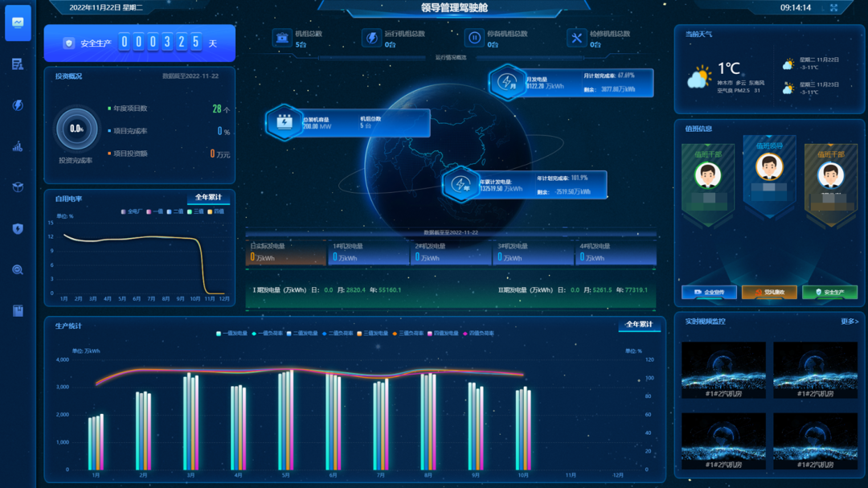Viewport: 868px width, 488px height.
Task: Toggle fullscreen with the expand icon
Action: (833, 8)
